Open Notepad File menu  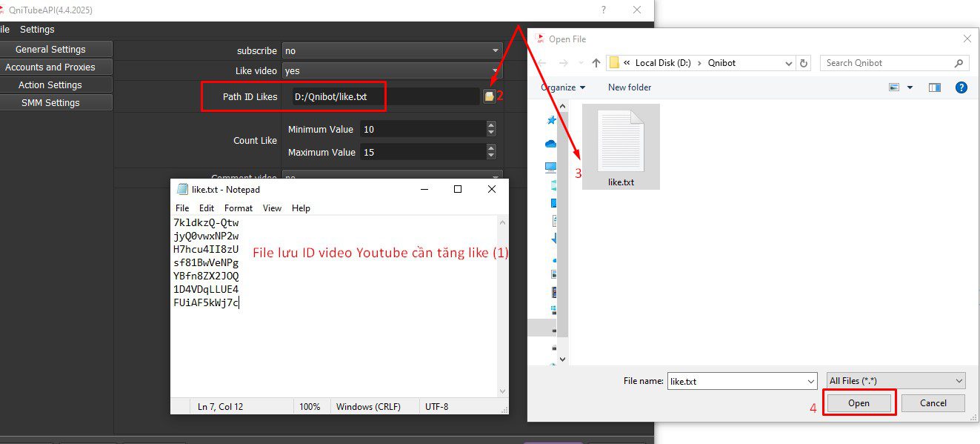tap(182, 208)
